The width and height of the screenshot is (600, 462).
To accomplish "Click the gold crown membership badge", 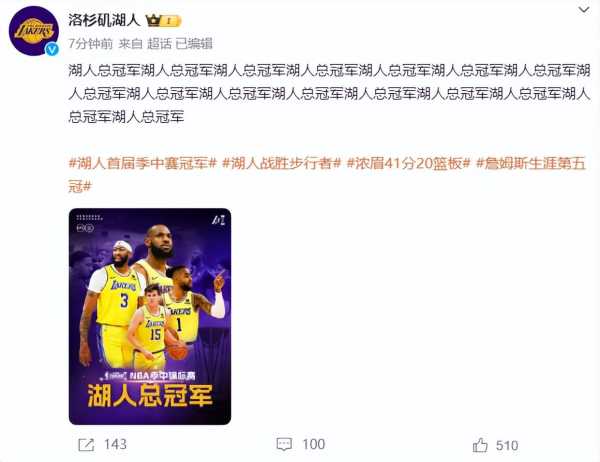I will [x=163, y=20].
